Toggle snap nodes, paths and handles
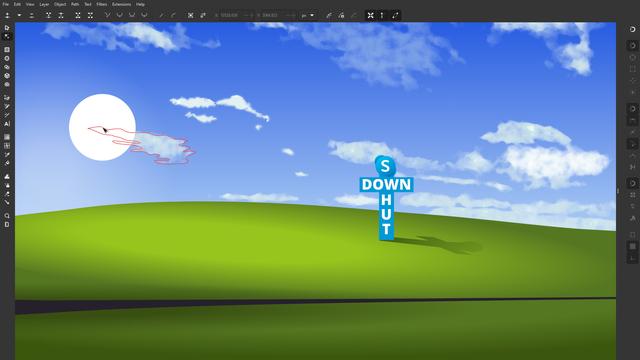Image resolution: width=640 pixels, height=360 pixels. (632, 109)
